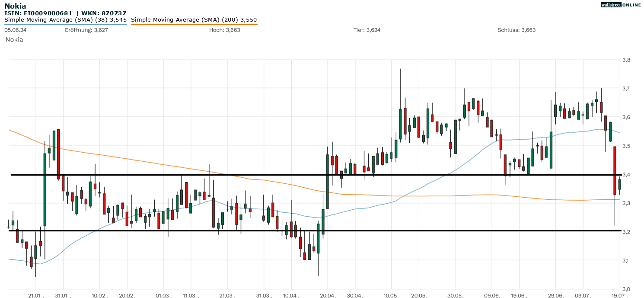This screenshot has height=298, width=644.
Task: Click the 20.05. date axis label
Action: coord(418,295)
